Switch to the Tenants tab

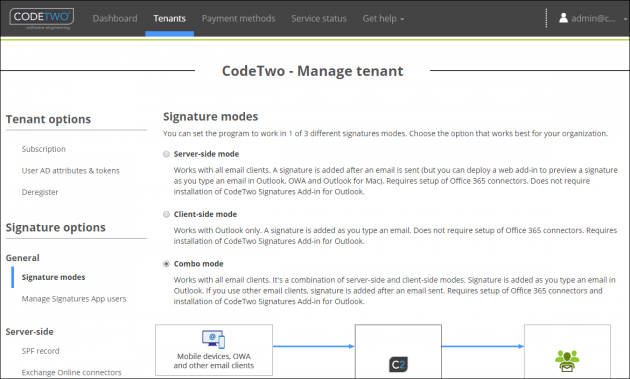coord(170,18)
